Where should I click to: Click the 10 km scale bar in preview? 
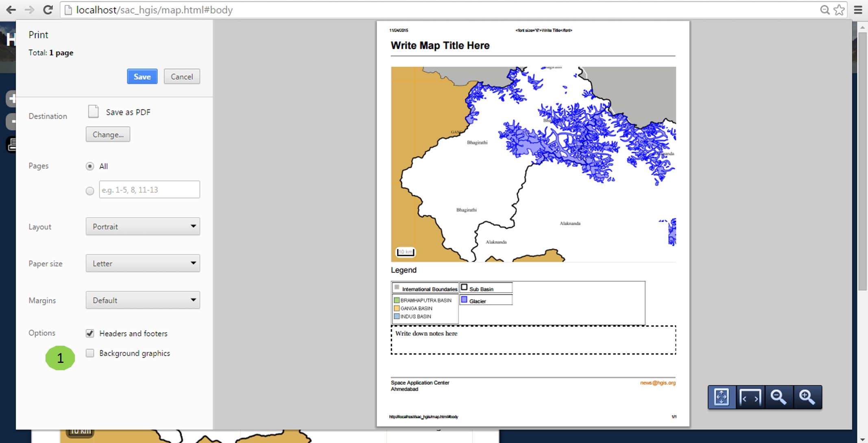point(406,252)
